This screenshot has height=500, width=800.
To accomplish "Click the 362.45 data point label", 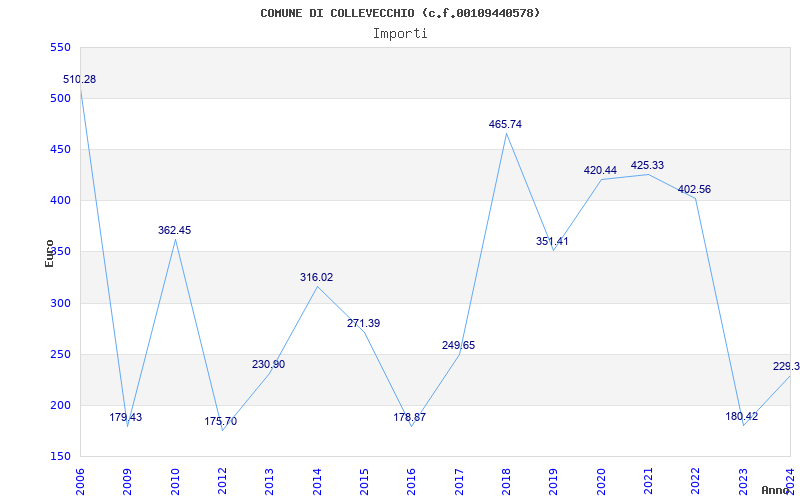I will [x=174, y=231].
